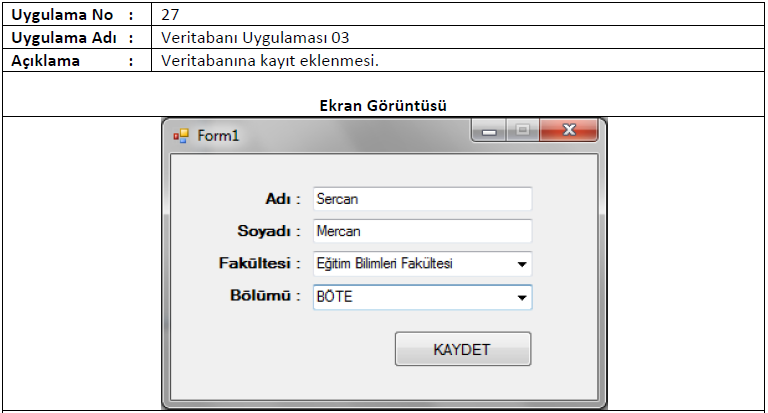Focus the Adı text field containing Sercan
The height and width of the screenshot is (413, 768).
click(422, 199)
